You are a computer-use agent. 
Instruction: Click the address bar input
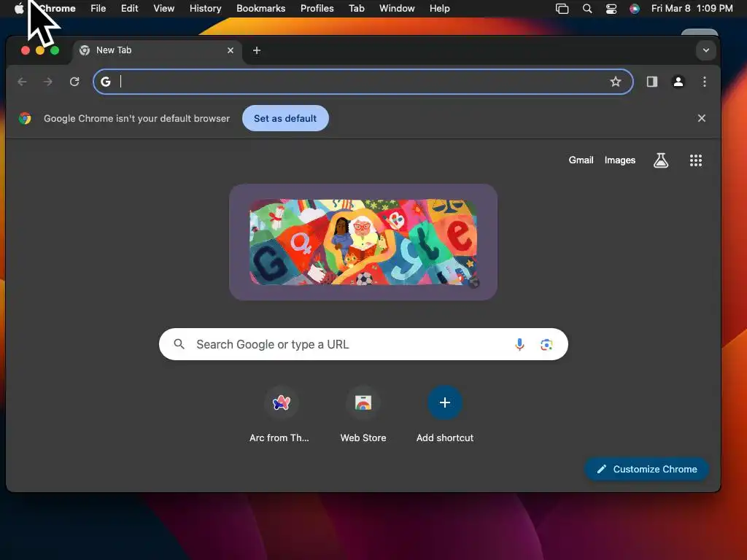(362, 82)
